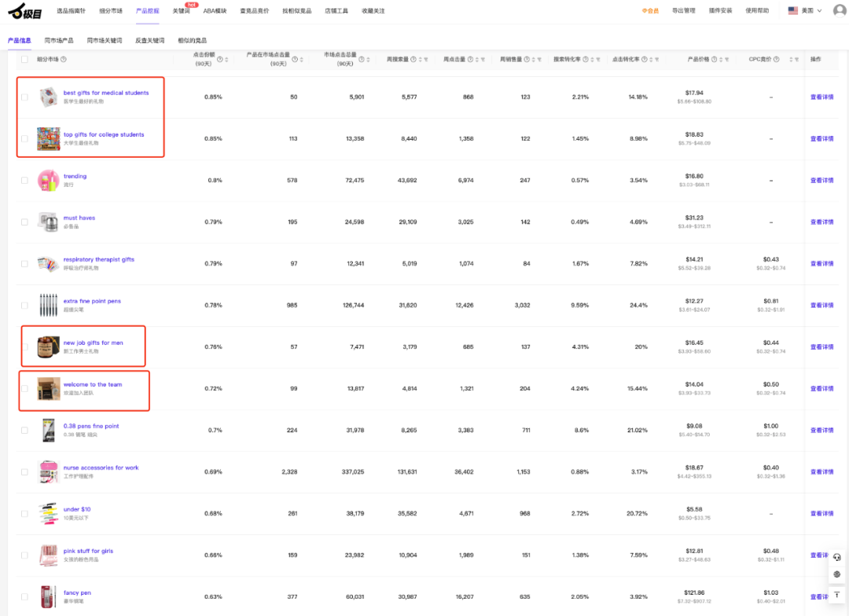This screenshot has width=849, height=616.
Task: Open the customer service headset icon
Action: click(837, 558)
